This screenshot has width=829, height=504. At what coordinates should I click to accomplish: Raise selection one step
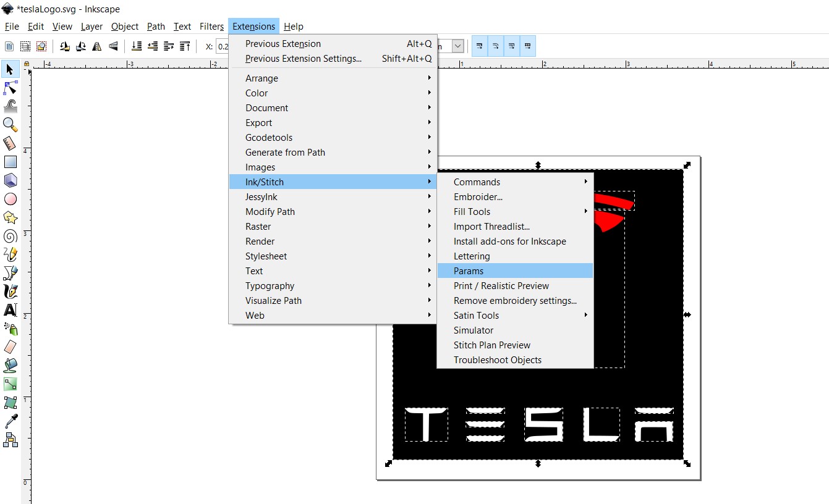tap(169, 46)
